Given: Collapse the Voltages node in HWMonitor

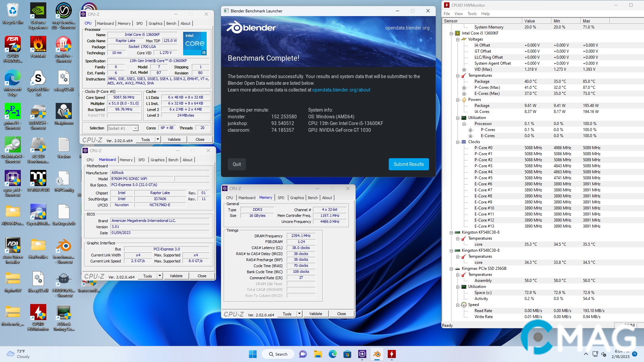Looking at the screenshot, I should click(458, 40).
